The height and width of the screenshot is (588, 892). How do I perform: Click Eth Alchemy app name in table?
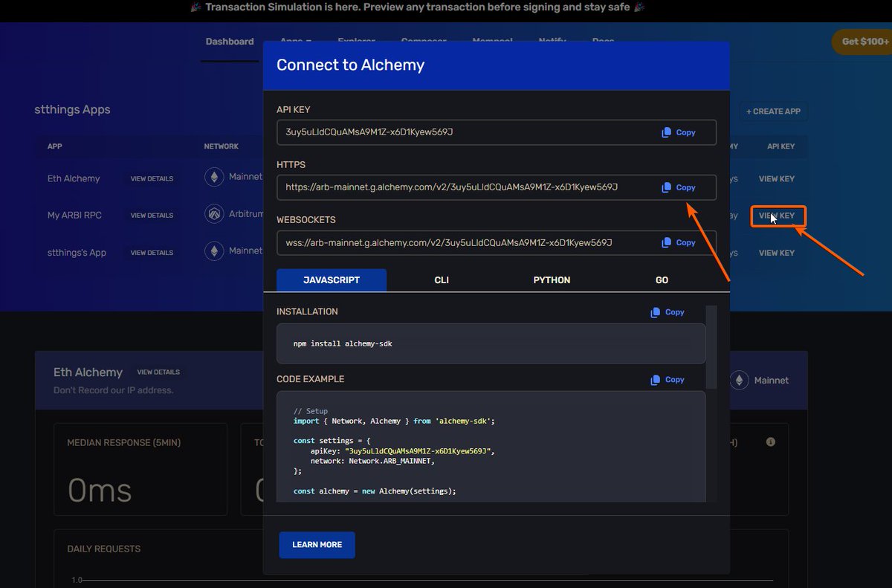click(x=73, y=178)
